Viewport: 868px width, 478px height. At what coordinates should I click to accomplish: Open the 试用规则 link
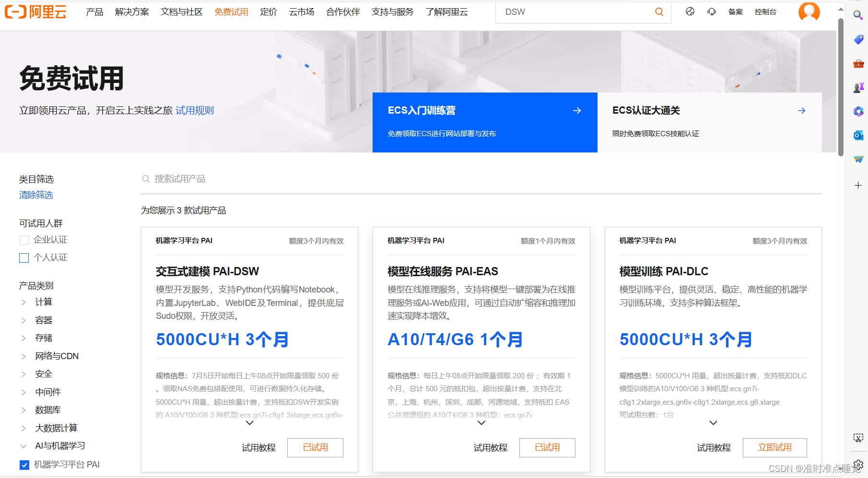(x=195, y=111)
